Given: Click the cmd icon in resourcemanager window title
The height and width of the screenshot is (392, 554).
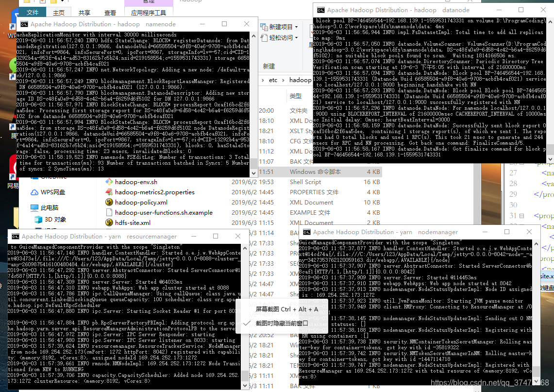Looking at the screenshot, I should click(16, 236).
